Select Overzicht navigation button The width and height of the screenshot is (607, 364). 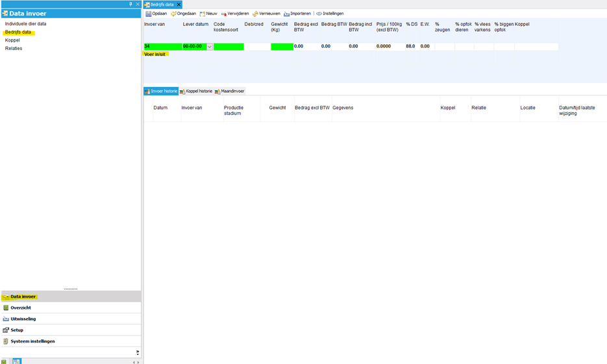tap(71, 308)
